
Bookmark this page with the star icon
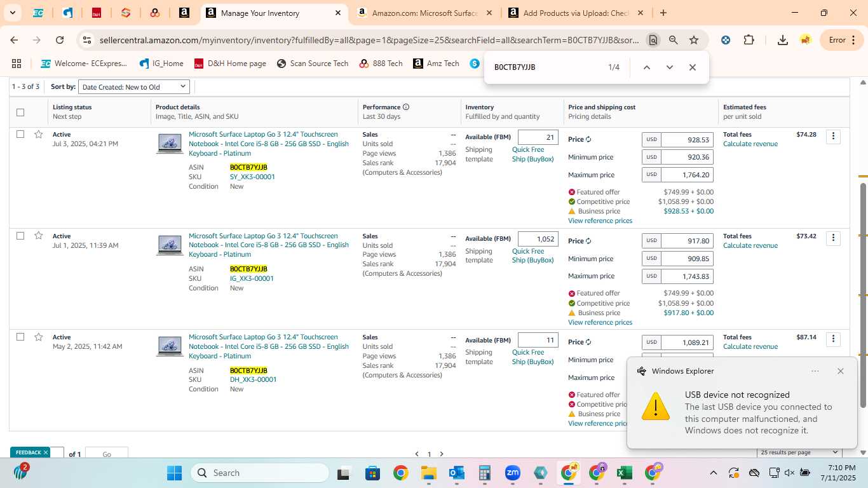(694, 40)
